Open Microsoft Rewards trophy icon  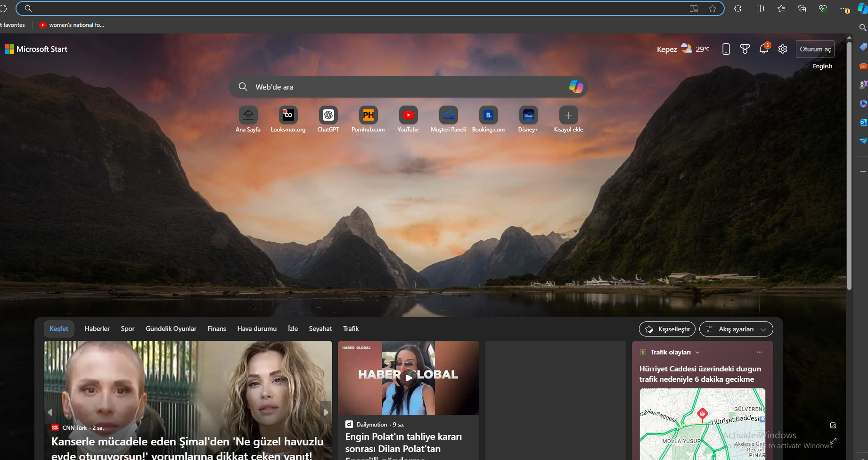745,49
